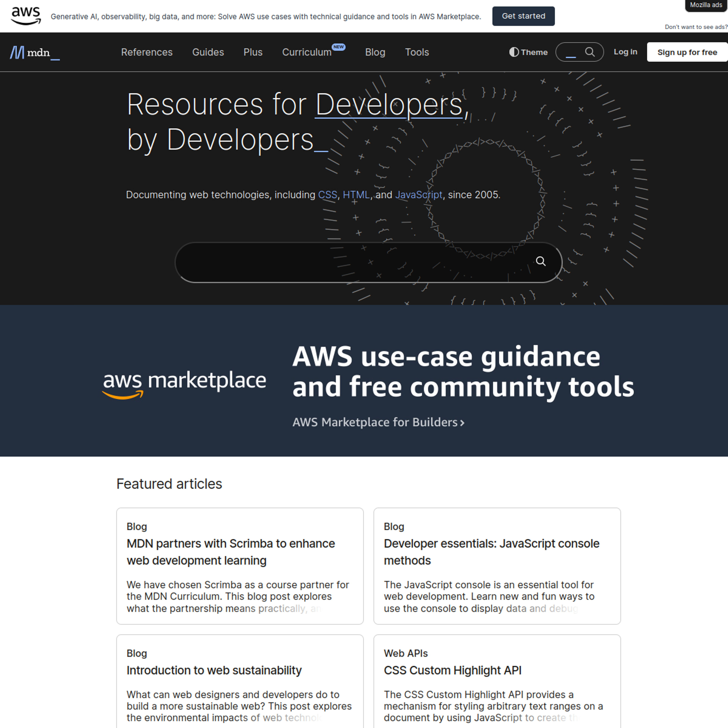The width and height of the screenshot is (728, 728).
Task: Click the Blog label above console methods article
Action: coord(394,526)
